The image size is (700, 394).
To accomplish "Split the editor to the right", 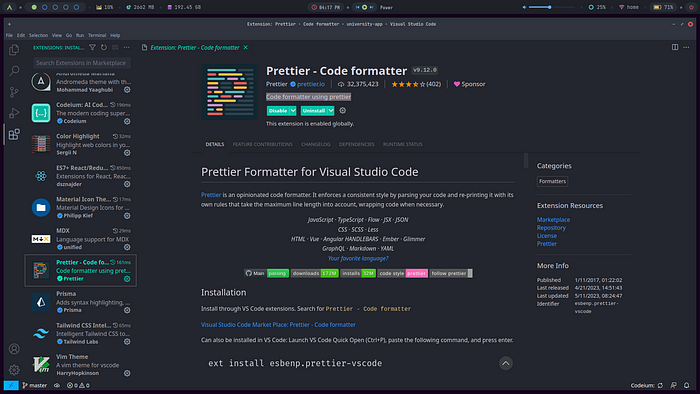I will 675,47.
